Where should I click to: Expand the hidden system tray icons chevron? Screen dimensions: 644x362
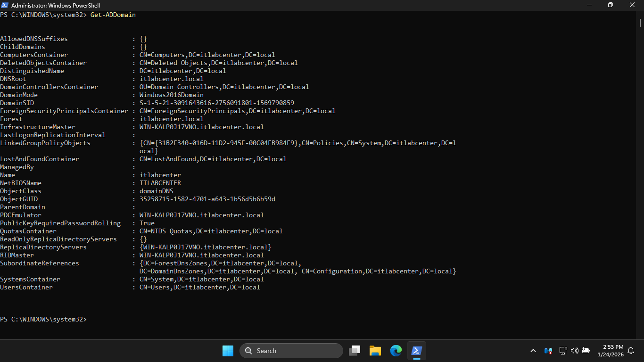pos(533,351)
